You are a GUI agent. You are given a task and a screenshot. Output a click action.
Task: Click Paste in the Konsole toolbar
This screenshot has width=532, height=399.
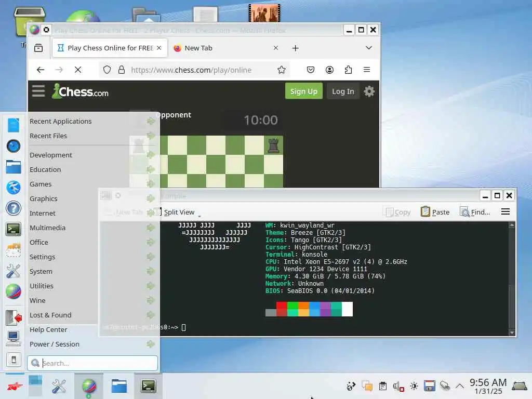coord(435,212)
